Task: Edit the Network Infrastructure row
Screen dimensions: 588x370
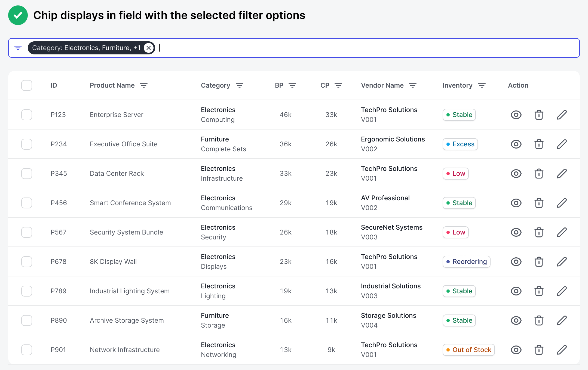Action: (x=562, y=350)
